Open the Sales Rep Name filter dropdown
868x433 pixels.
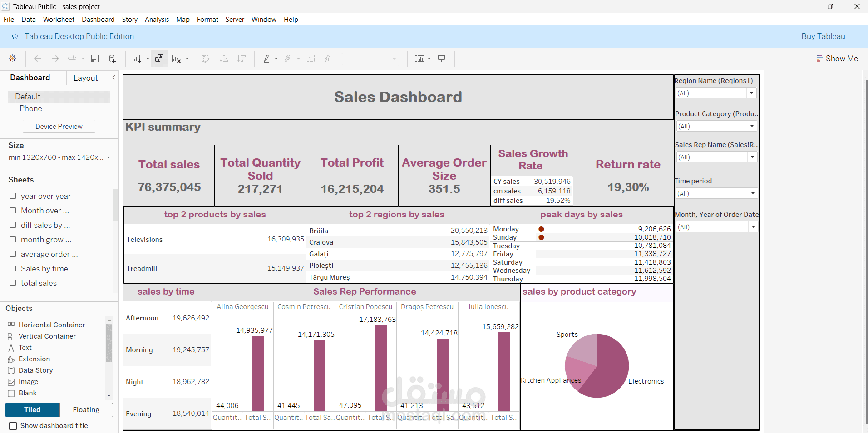pyautogui.click(x=753, y=157)
